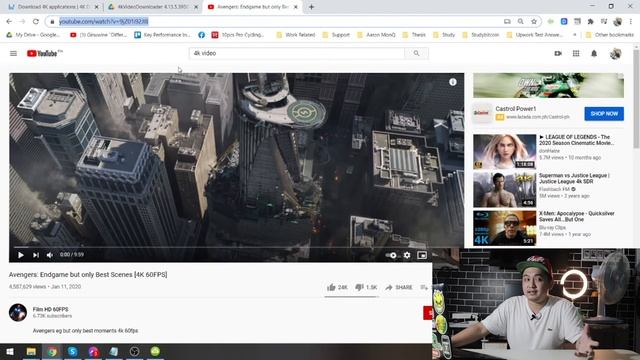Open the Castrol Power1 ad title
640x360 pixels.
[516, 109]
